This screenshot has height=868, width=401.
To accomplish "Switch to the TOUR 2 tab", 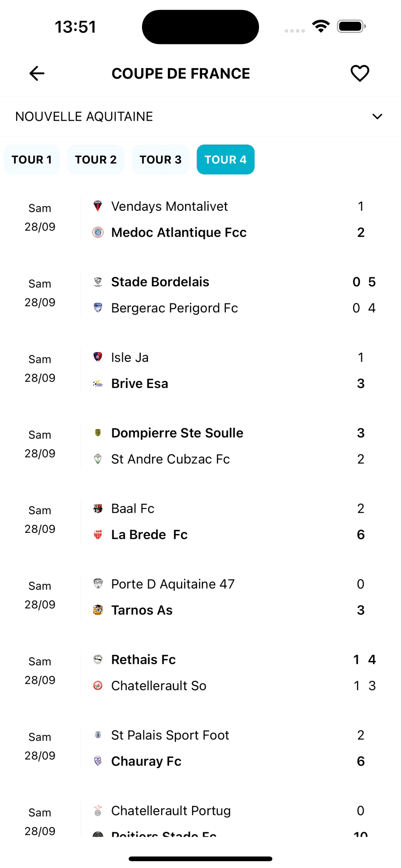I will (x=96, y=160).
